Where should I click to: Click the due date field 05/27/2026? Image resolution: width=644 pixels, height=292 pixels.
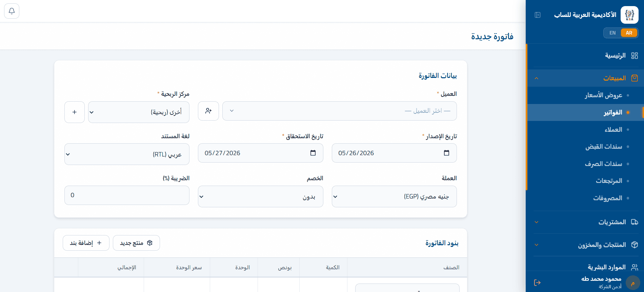click(x=260, y=153)
